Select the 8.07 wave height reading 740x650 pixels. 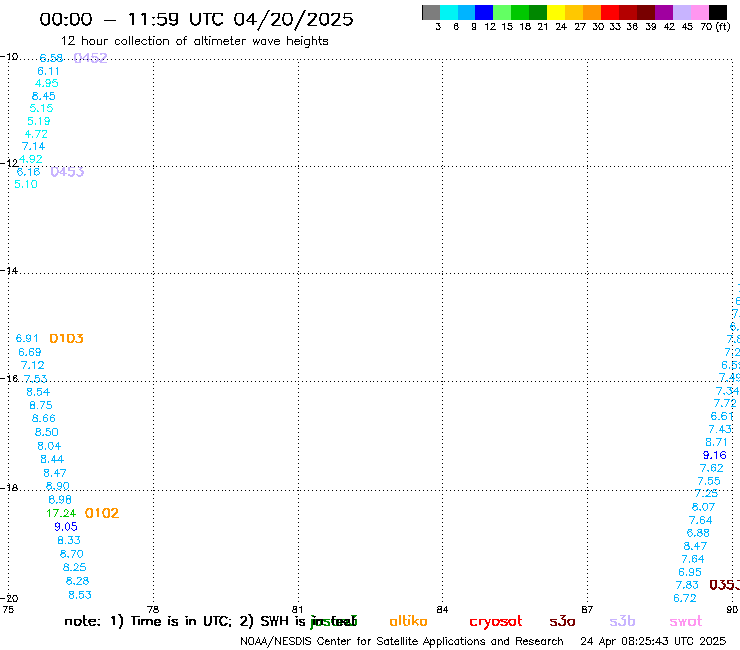[x=703, y=507]
